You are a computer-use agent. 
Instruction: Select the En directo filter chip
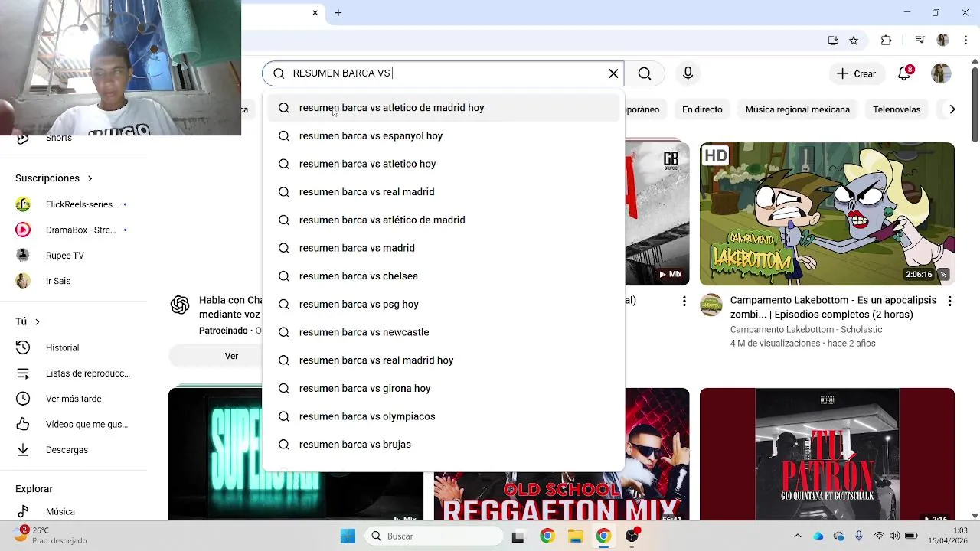702,109
